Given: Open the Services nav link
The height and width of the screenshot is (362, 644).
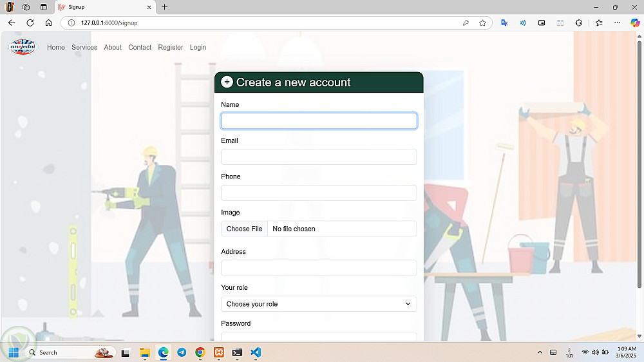Looking at the screenshot, I should coord(84,47).
